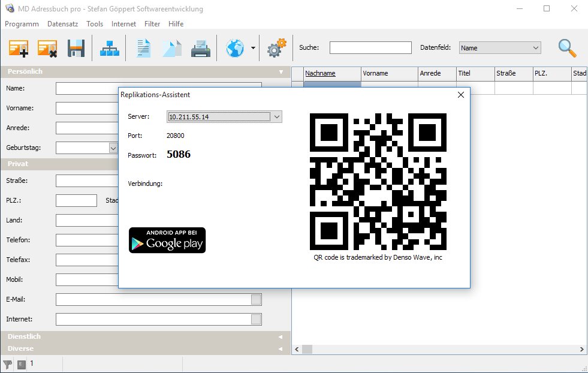Open the Filter menu
The width and height of the screenshot is (588, 373).
tap(152, 24)
